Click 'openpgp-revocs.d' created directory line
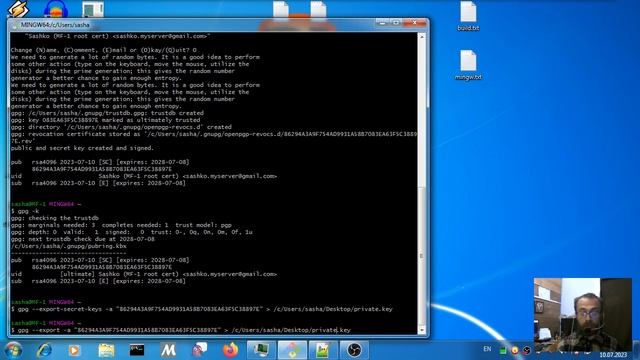Viewport: 640px width, 360px height. click(x=121, y=127)
